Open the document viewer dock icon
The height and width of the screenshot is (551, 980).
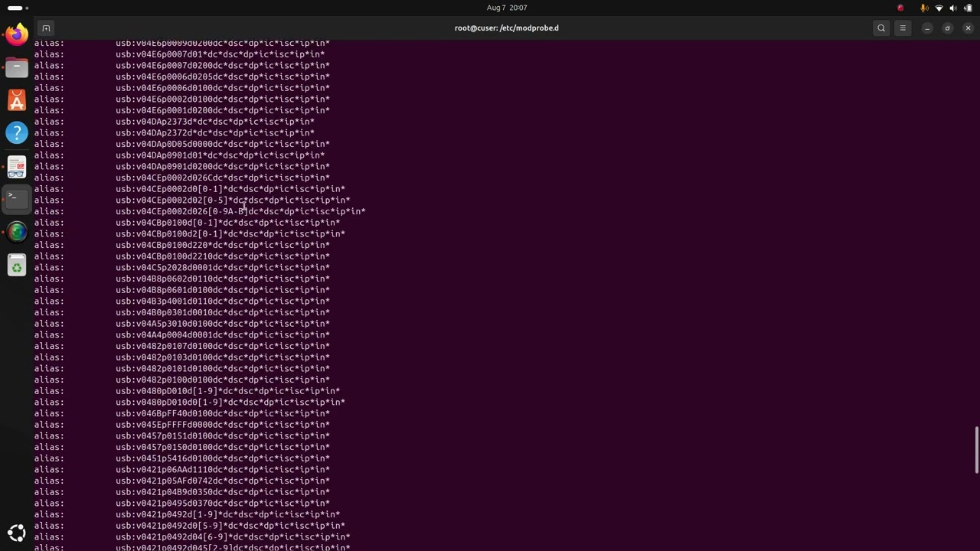(x=17, y=166)
